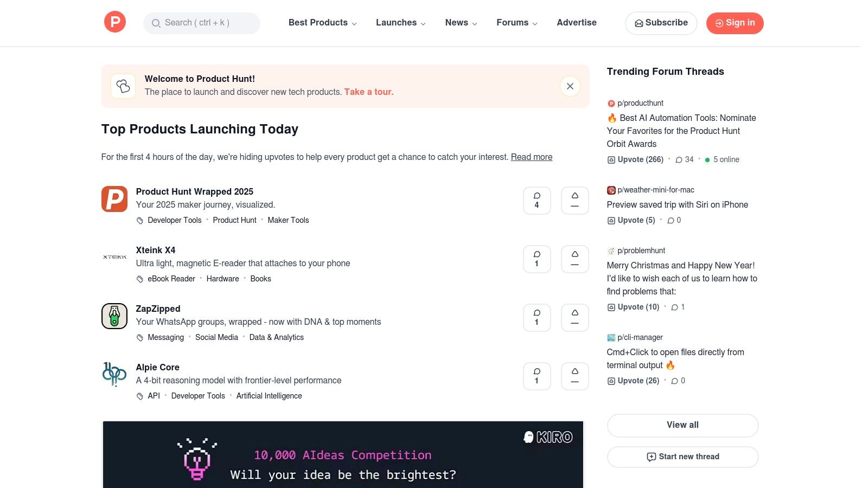Image resolution: width=868 pixels, height=488 pixels.
Task: Open comments on Product Hunt Wrapped 2025
Action: click(537, 200)
